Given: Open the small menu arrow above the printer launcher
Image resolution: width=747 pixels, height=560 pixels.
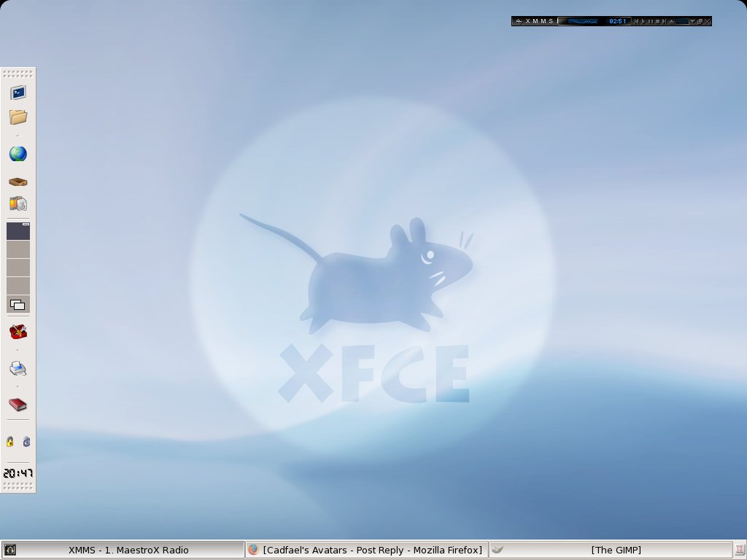Looking at the screenshot, I should [x=18, y=350].
